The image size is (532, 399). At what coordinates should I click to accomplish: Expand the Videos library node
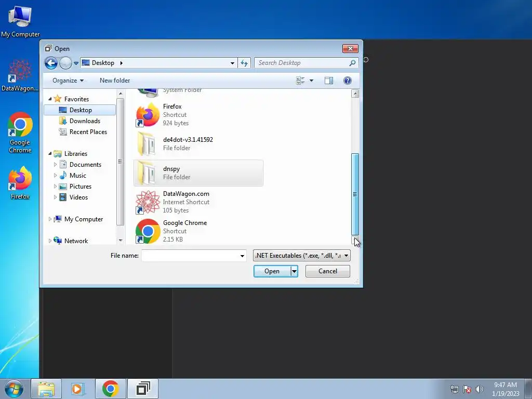click(55, 197)
